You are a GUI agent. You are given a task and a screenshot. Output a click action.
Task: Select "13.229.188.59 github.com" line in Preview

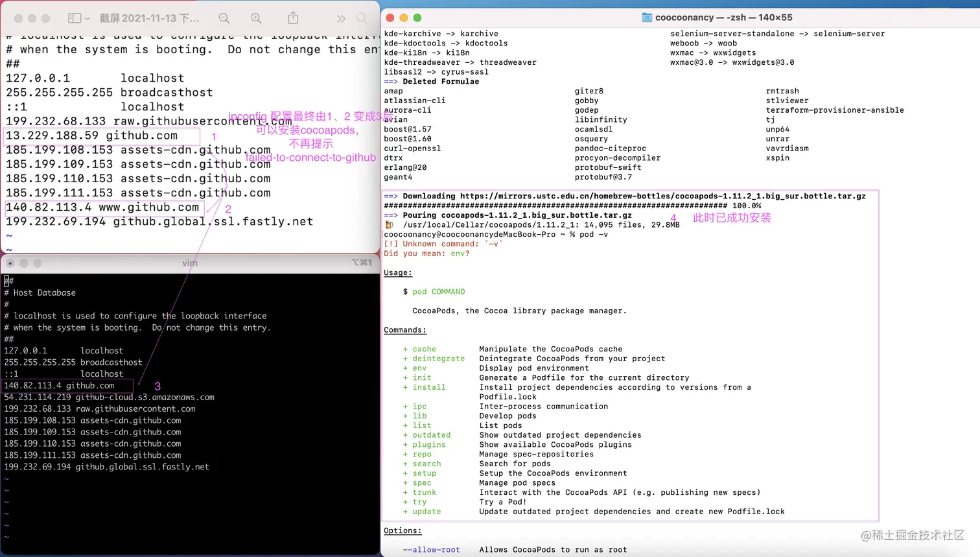[x=91, y=136]
